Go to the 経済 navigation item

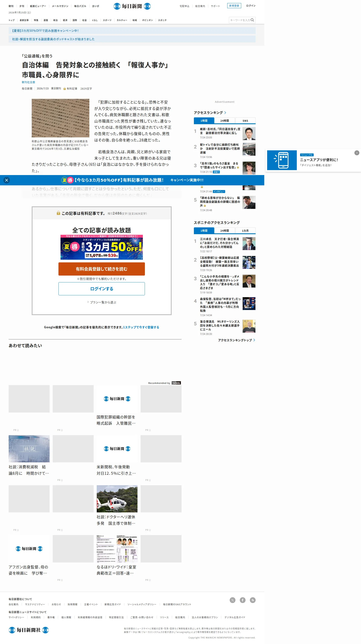point(65,20)
